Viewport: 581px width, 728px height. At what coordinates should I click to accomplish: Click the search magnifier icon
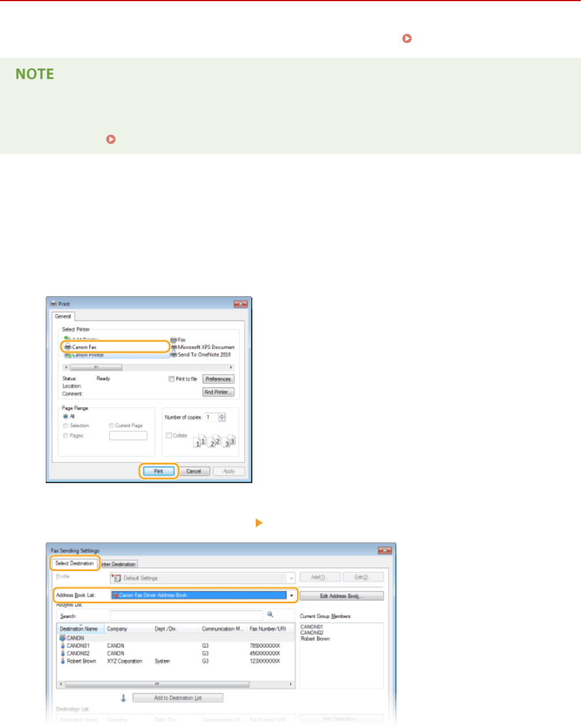click(270, 615)
